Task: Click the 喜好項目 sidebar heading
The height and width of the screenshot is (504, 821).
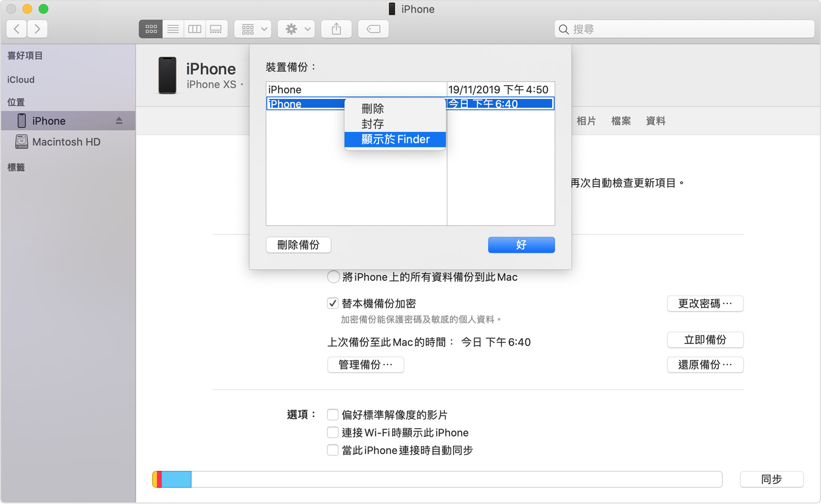Action: tap(25, 56)
